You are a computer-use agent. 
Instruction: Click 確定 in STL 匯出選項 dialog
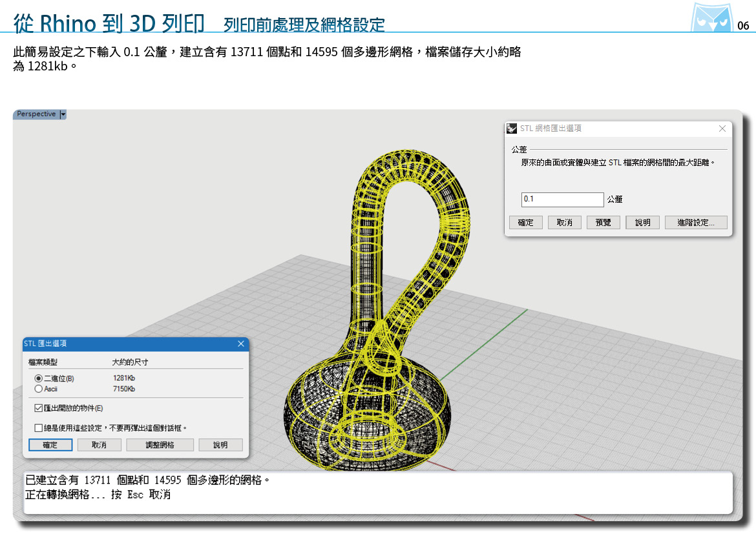50,445
